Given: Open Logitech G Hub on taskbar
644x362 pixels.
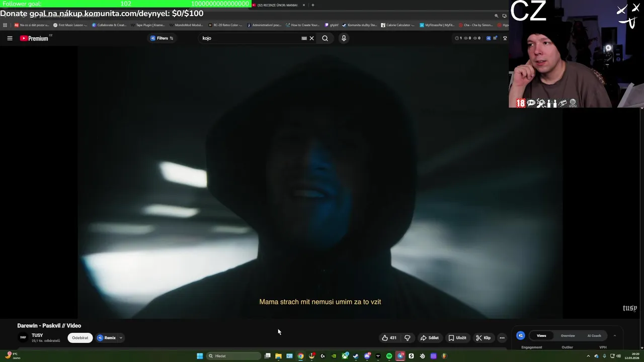Looking at the screenshot, I should [x=323, y=356].
